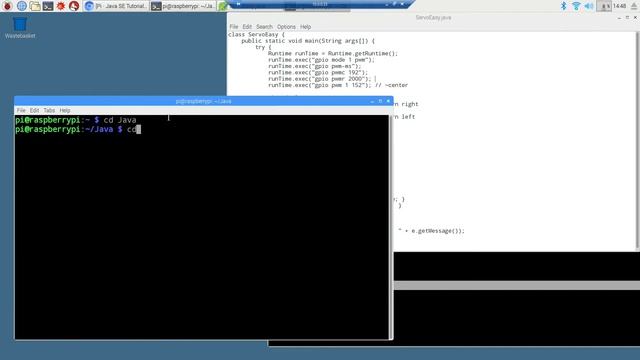Open Edit menu in the terminal window
Image resolution: width=640 pixels, height=360 pixels.
tap(34, 110)
